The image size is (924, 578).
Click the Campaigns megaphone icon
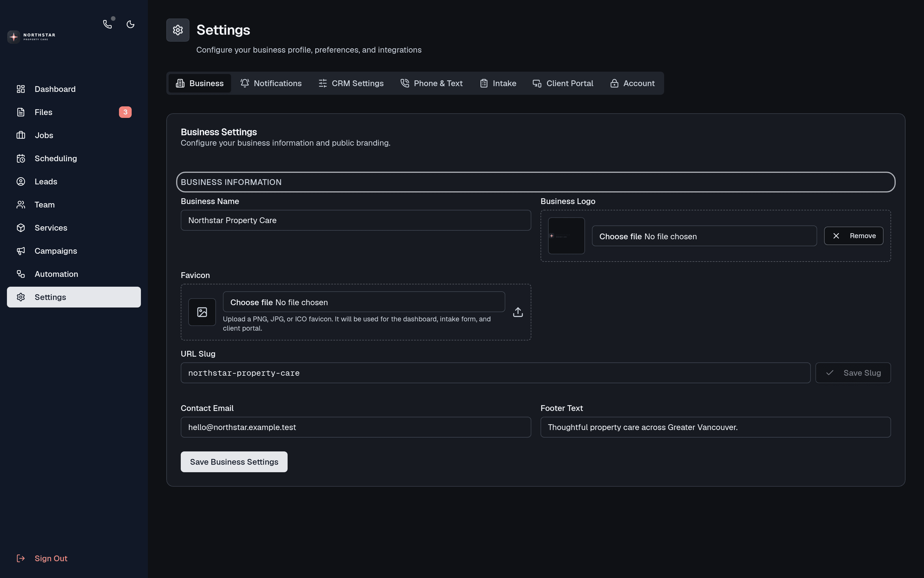point(21,251)
